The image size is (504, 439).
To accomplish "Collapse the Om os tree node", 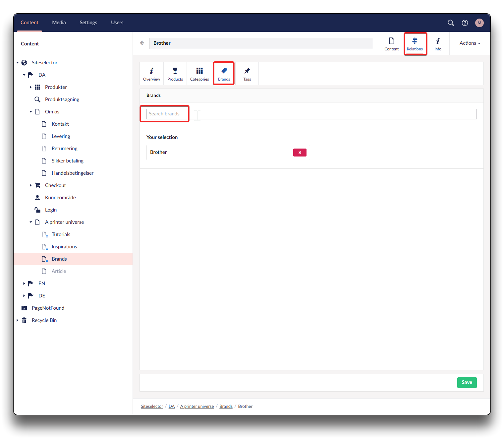I will click(x=31, y=112).
